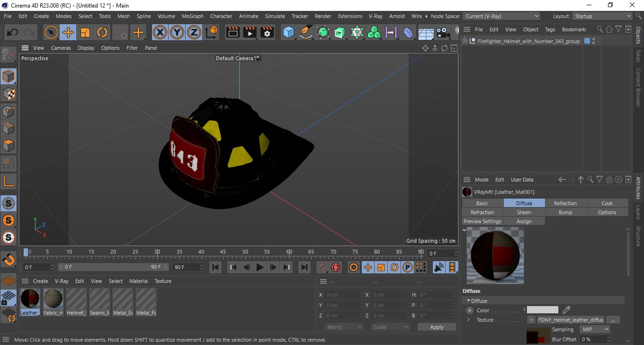
Task: Toggle visibility dots for Firefighter_Helmet group
Action: point(593,41)
